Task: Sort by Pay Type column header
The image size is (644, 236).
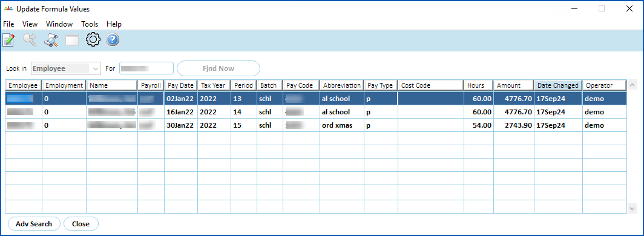Action: pos(380,85)
